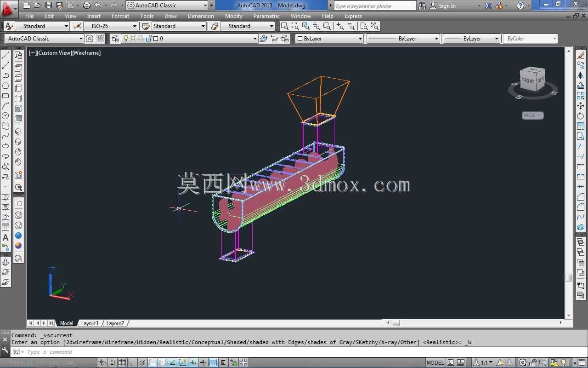Toggle Object Snap in status bar
The width and height of the screenshot is (588, 368).
point(153,362)
